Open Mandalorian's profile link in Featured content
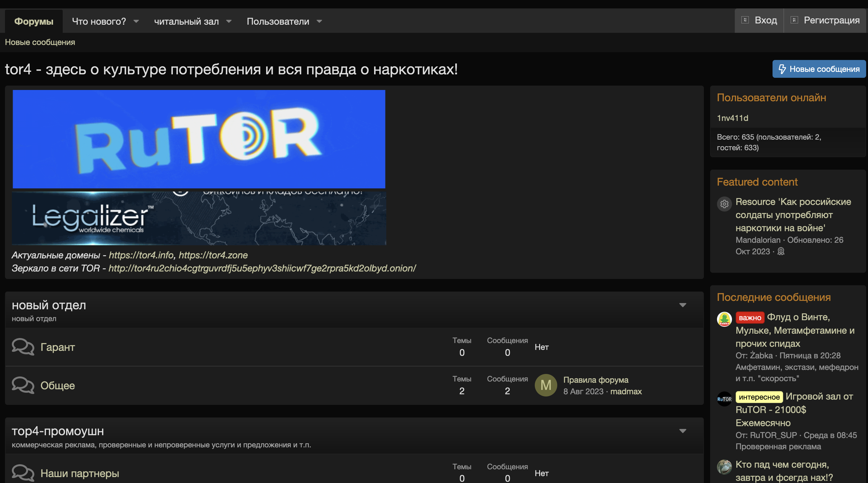 [758, 240]
